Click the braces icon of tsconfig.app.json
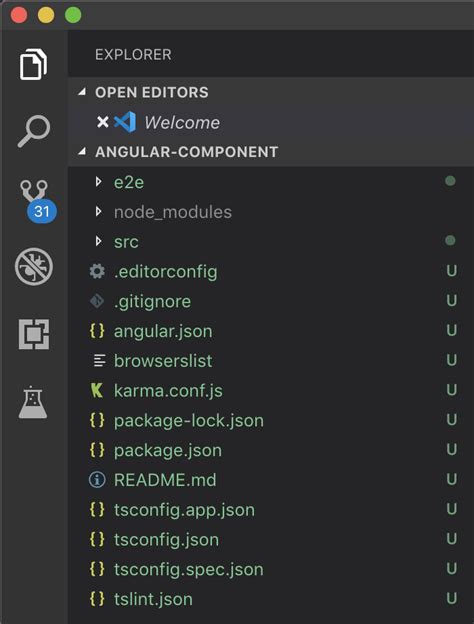474x624 pixels. click(x=97, y=510)
